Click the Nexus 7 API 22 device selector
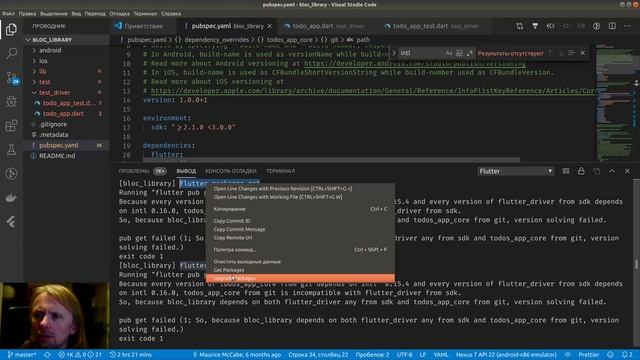 pos(506,355)
